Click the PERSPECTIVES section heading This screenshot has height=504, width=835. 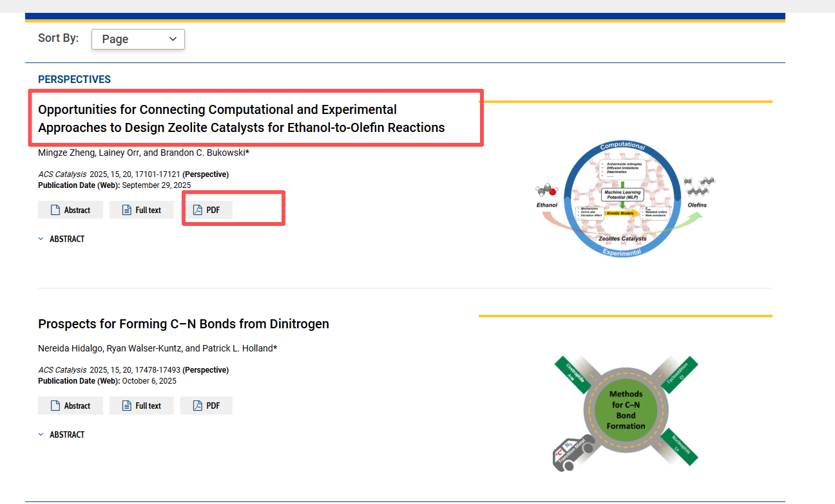coord(74,80)
